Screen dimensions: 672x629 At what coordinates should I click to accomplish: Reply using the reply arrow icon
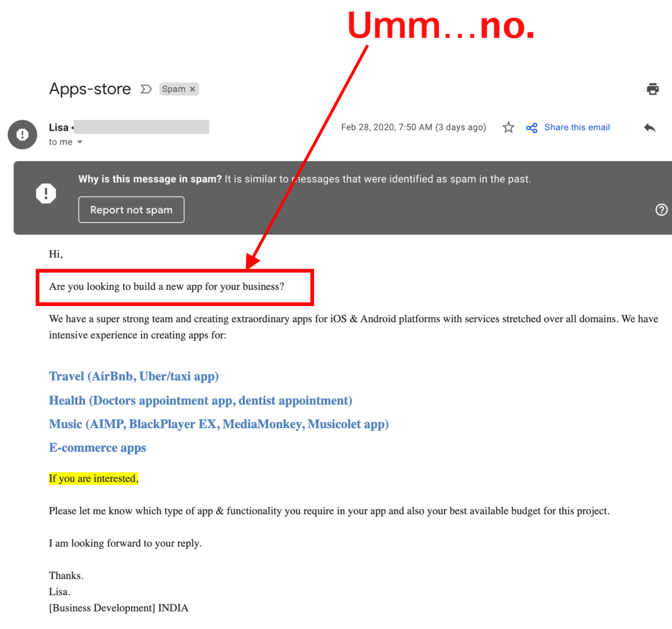tap(650, 128)
